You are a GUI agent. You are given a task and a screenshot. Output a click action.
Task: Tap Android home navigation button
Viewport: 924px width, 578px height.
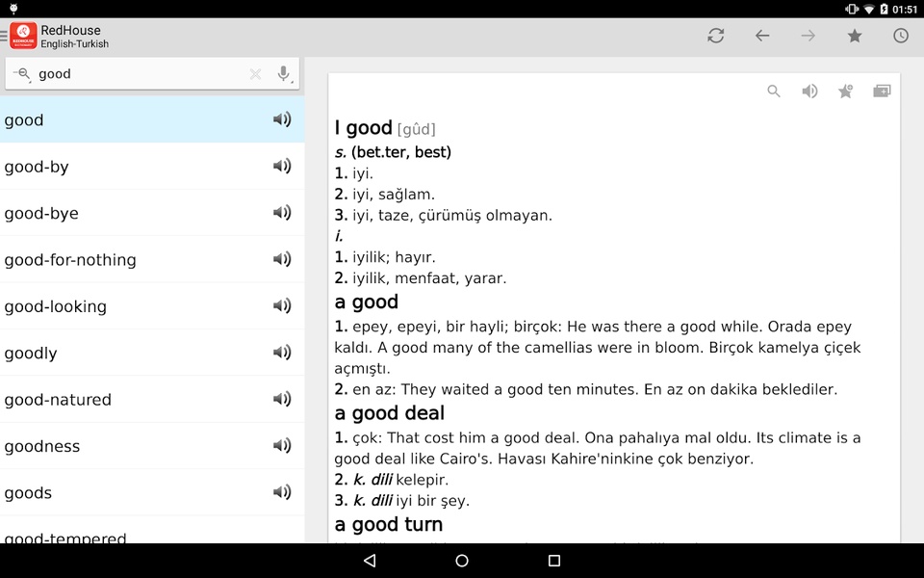tap(462, 561)
